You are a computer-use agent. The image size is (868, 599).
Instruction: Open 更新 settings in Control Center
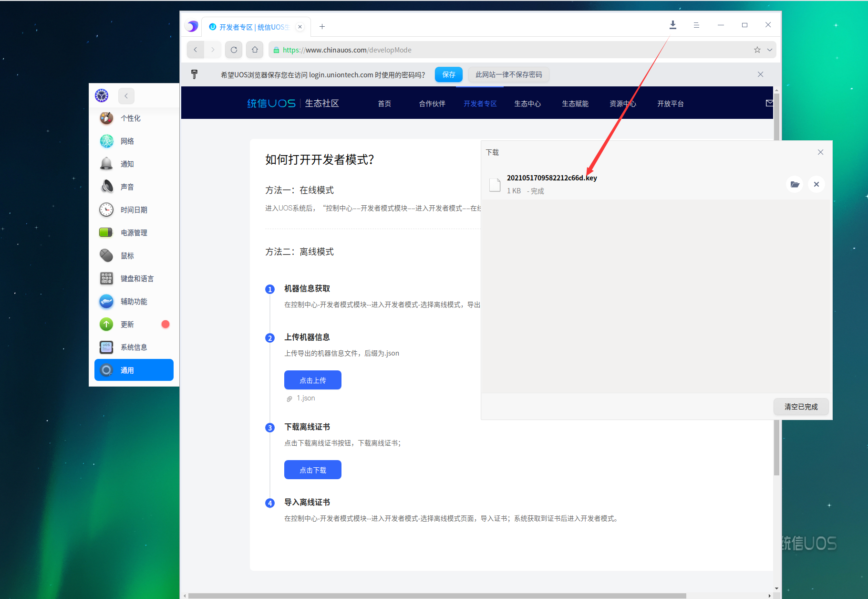click(134, 325)
